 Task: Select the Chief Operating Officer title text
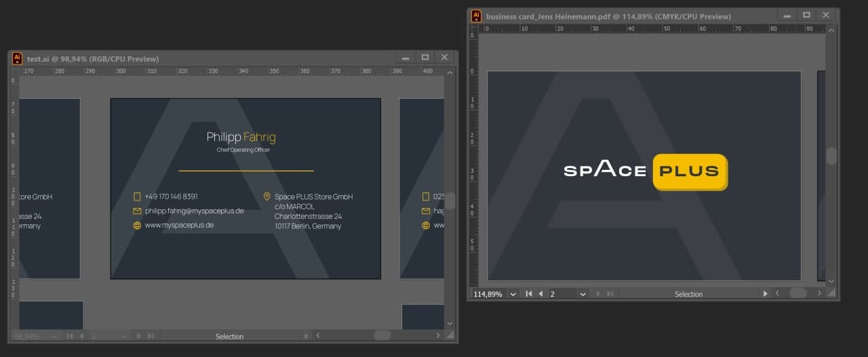pos(243,150)
